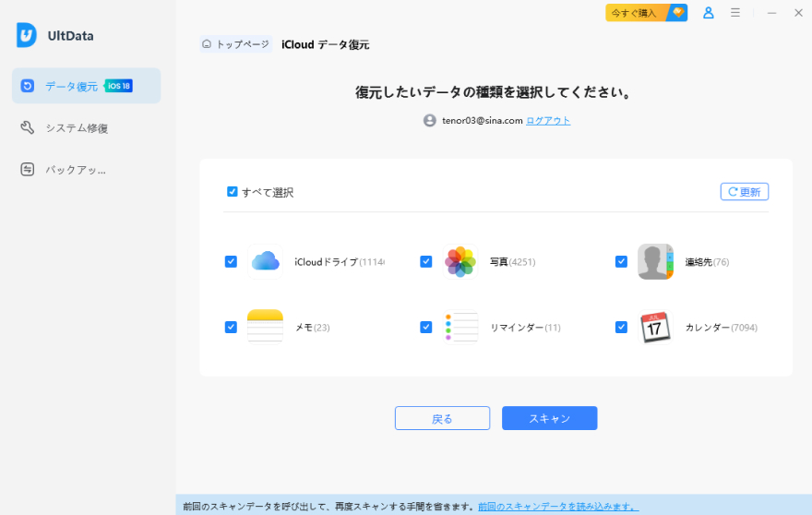The height and width of the screenshot is (515, 812).
Task: Click the 写真(4251) label
Action: [x=513, y=262]
